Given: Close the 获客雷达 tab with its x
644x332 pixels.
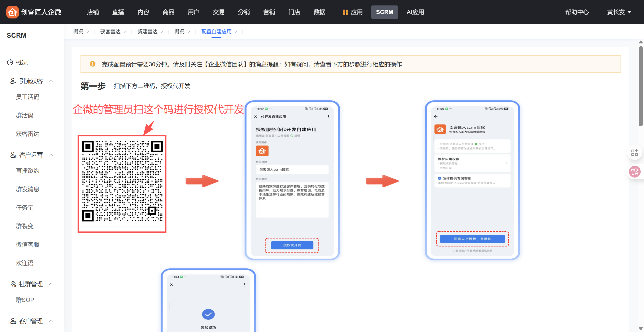Looking at the screenshot, I should point(125,32).
